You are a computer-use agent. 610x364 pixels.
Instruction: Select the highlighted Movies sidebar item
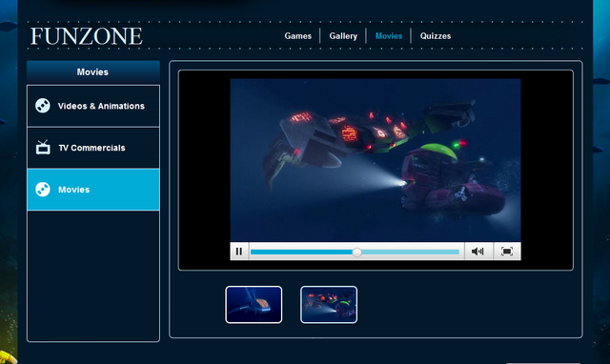[93, 190]
